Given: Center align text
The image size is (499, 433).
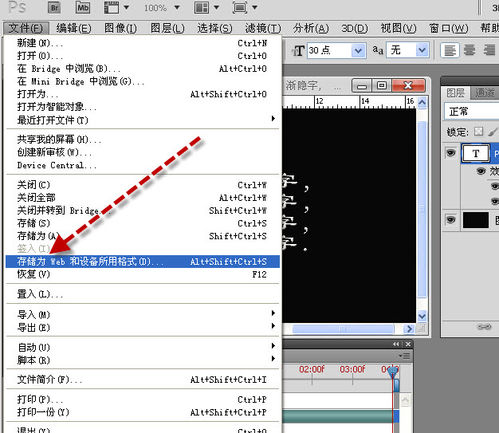Looking at the screenshot, I should click(469, 51).
